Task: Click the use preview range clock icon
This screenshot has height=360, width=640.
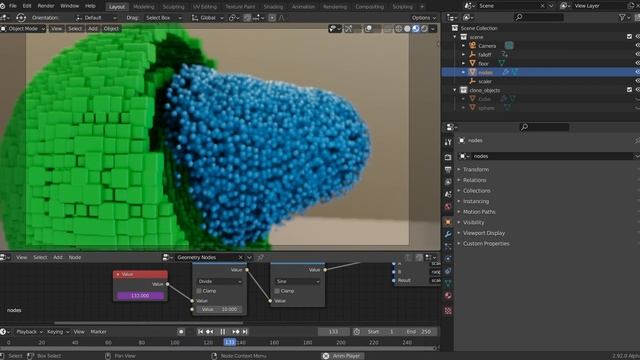Action: click(x=357, y=332)
